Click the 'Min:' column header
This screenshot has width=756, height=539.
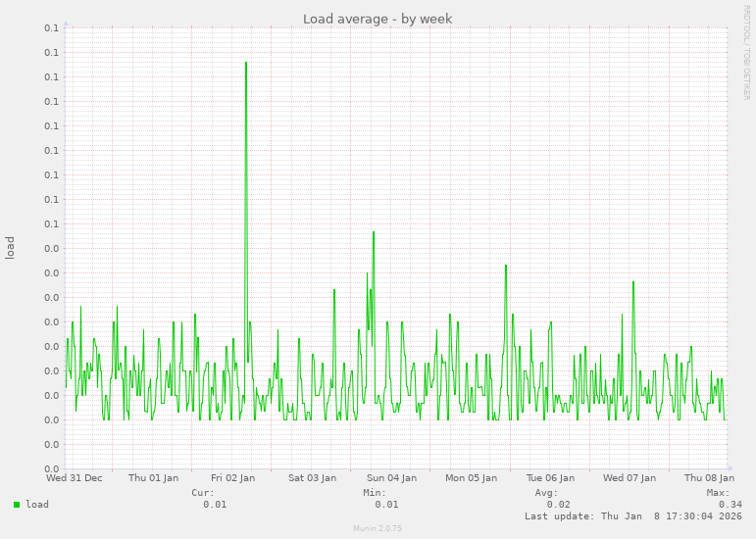coord(375,493)
